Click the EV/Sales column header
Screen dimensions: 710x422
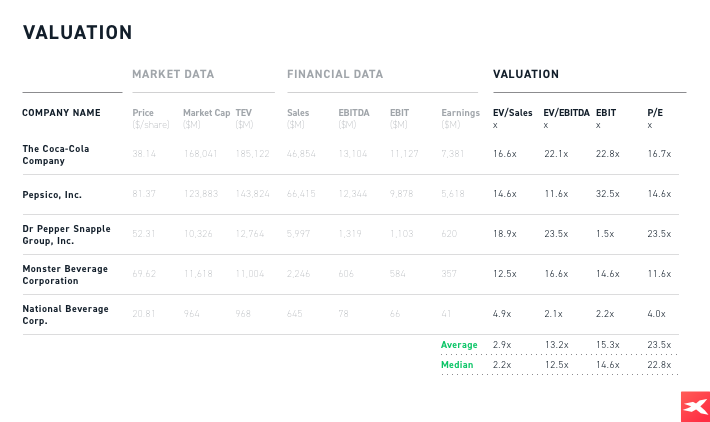click(x=513, y=113)
